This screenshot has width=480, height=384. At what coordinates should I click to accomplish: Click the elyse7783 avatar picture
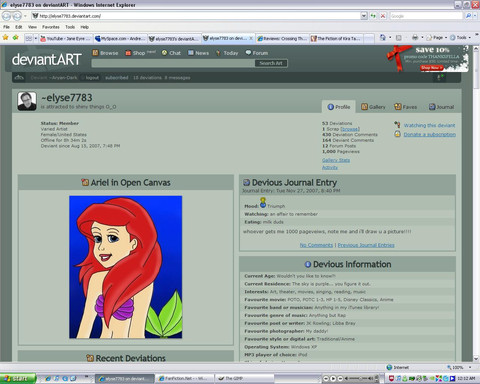tap(27, 101)
